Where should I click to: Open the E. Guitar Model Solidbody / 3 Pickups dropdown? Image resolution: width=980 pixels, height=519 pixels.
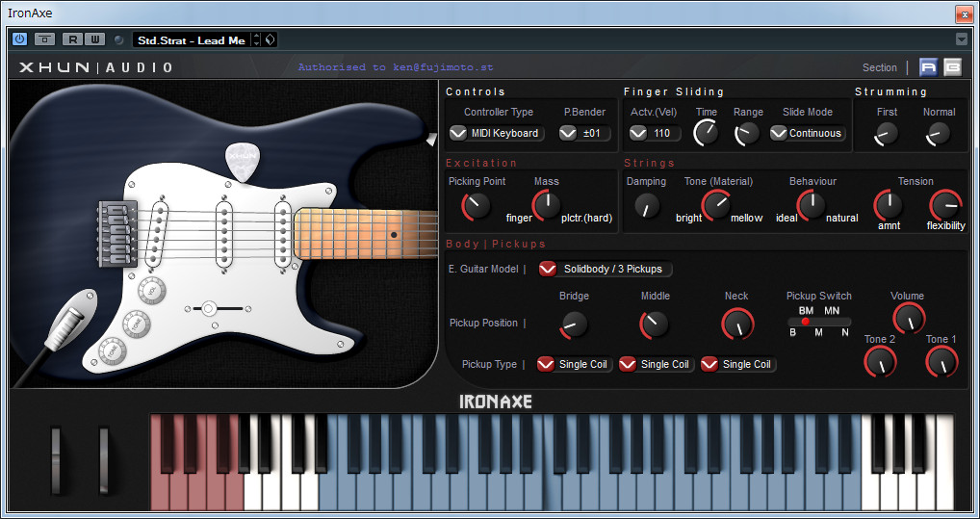click(x=605, y=269)
